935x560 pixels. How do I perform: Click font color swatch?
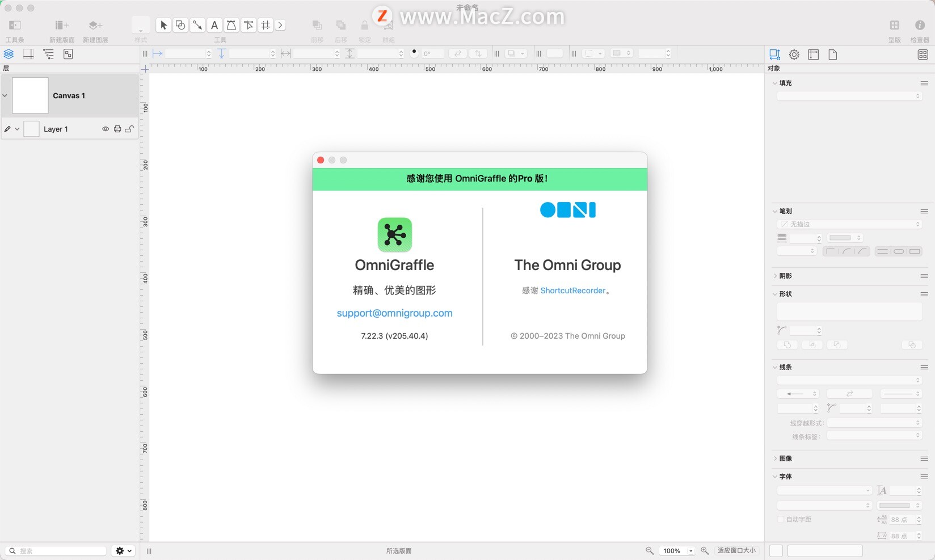(895, 505)
